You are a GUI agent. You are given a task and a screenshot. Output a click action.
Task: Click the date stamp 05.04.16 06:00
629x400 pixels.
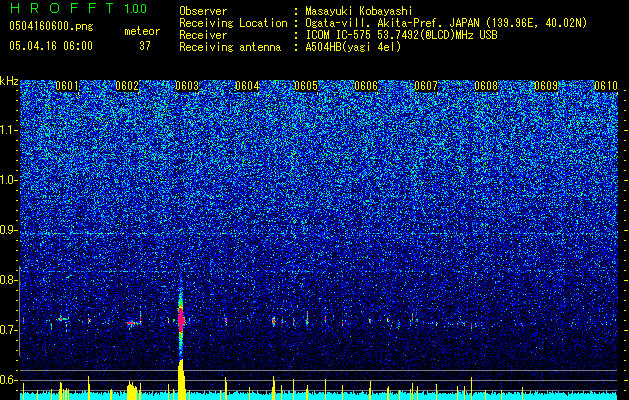click(51, 46)
